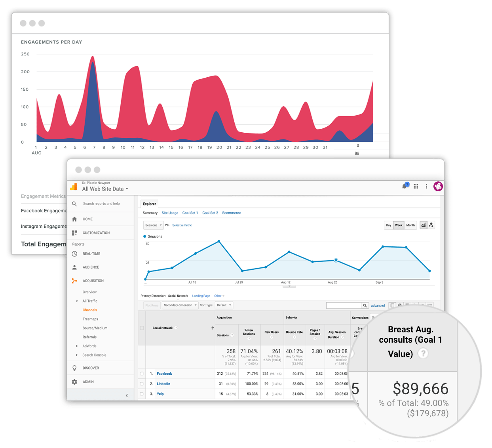This screenshot has width=492, height=448.
Task: Click the Search reports and help field
Action: 101,204
